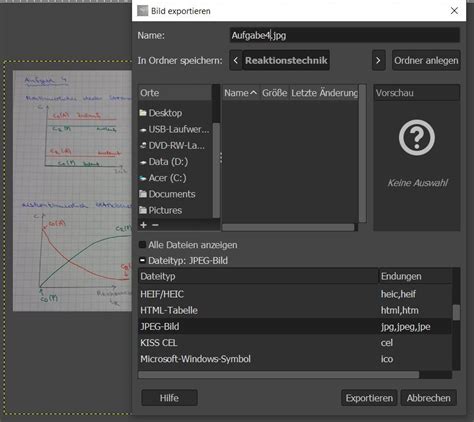
Task: Click the Orte list vertical scrollbar
Action: pos(216,170)
